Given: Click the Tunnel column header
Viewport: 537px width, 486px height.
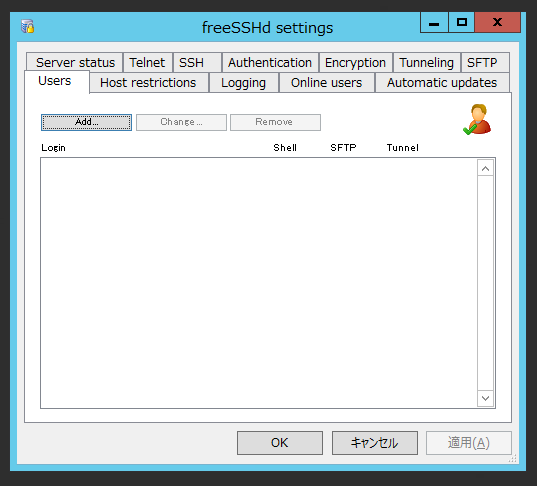Looking at the screenshot, I should click(x=403, y=148).
